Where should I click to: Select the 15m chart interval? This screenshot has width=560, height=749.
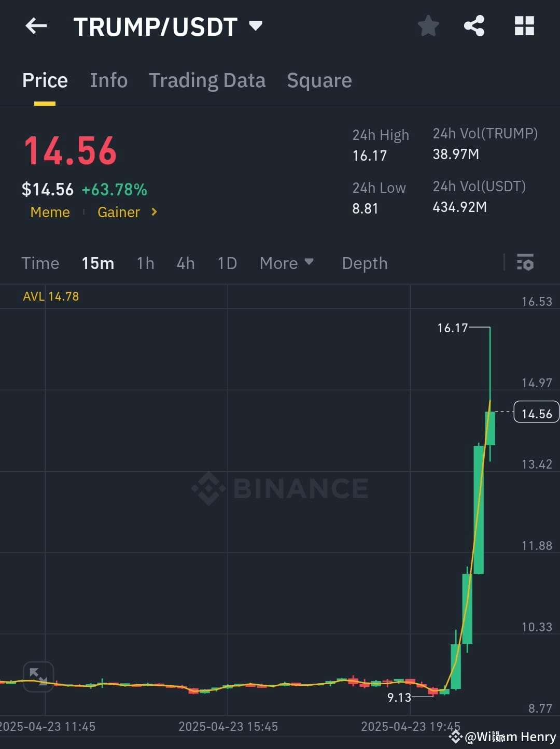point(98,263)
